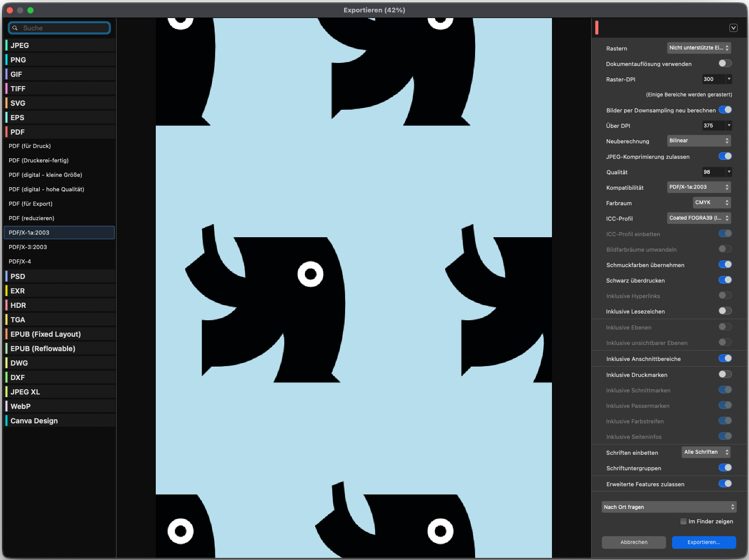Image resolution: width=749 pixels, height=560 pixels.
Task: Select preset PDF (reduzieren)
Action: point(59,218)
